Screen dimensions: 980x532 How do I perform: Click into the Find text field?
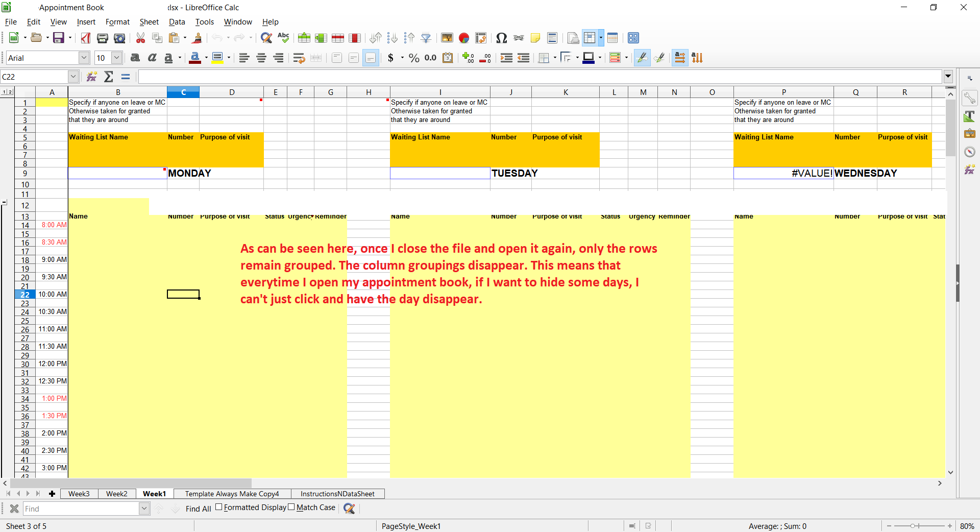81,509
